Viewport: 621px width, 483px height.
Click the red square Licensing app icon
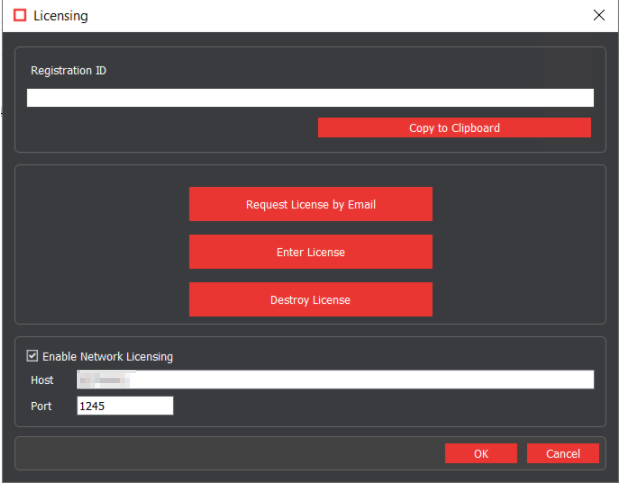[x=19, y=16]
